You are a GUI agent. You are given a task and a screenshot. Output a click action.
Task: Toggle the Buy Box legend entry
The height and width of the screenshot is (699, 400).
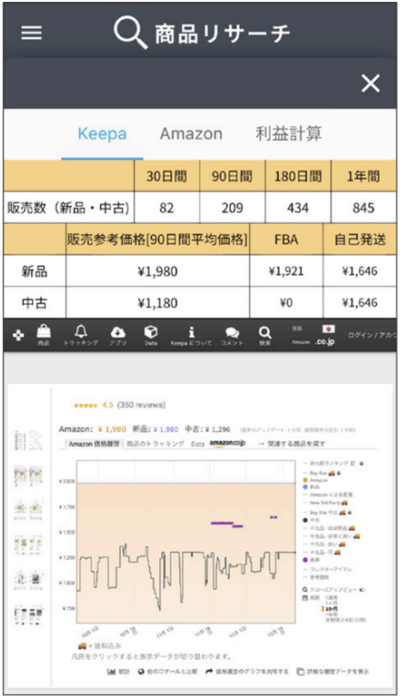coord(322,473)
